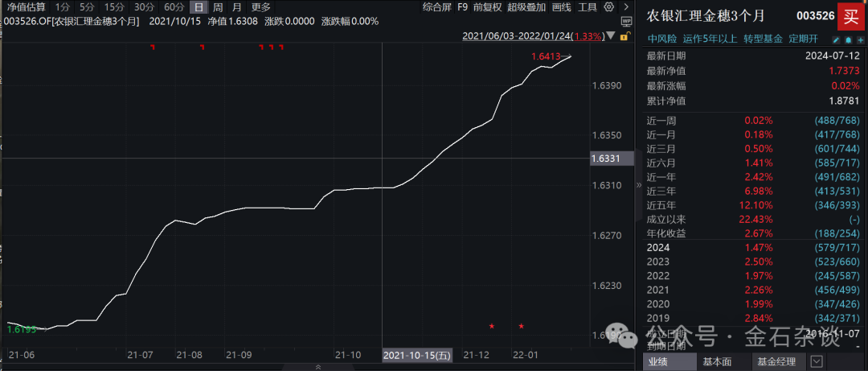
Task: Click the 21-09 x-axis label
Action: coord(240,354)
